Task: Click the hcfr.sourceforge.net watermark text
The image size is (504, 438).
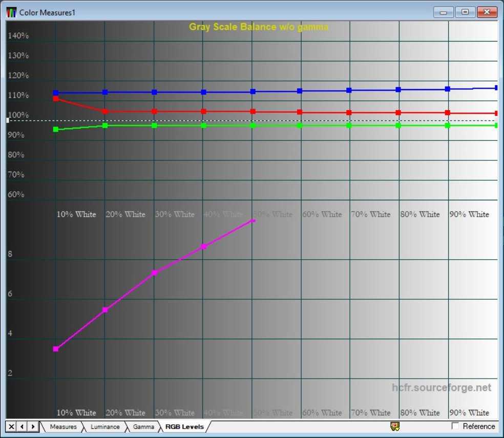Action: click(441, 388)
